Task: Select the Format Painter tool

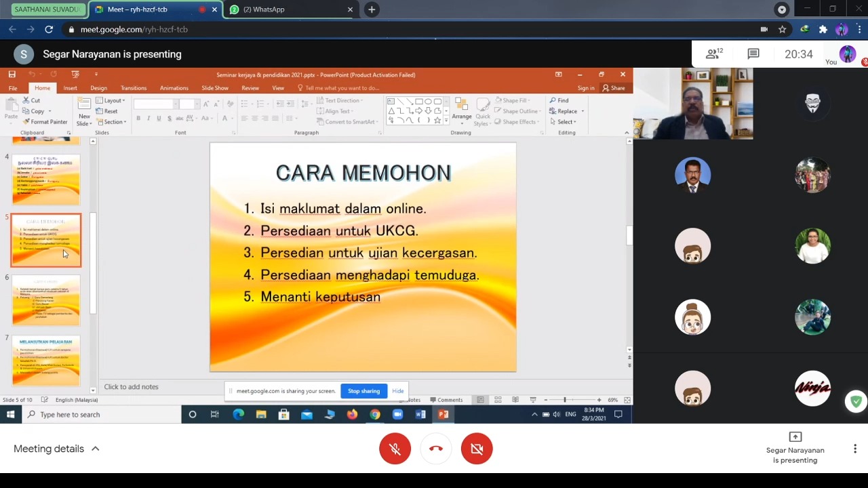Action: 45,122
